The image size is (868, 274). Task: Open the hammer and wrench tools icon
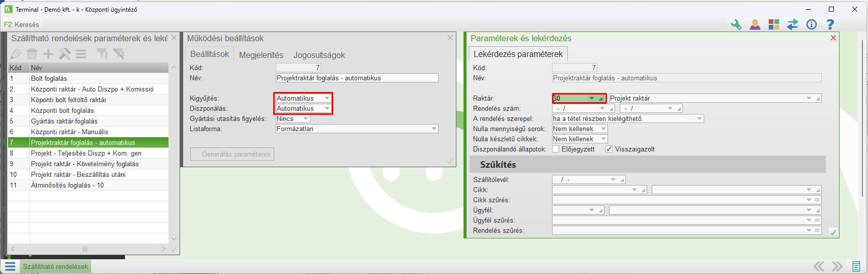point(65,54)
